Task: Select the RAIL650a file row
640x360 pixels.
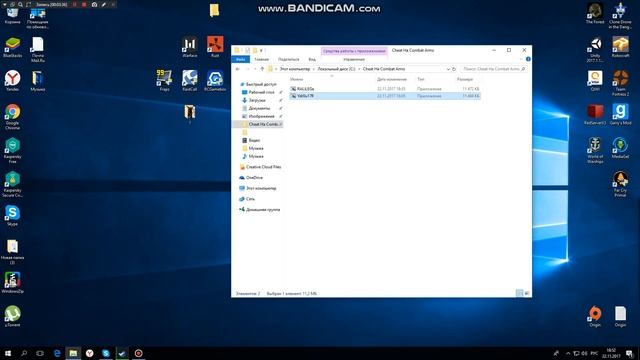Action: (x=384, y=89)
